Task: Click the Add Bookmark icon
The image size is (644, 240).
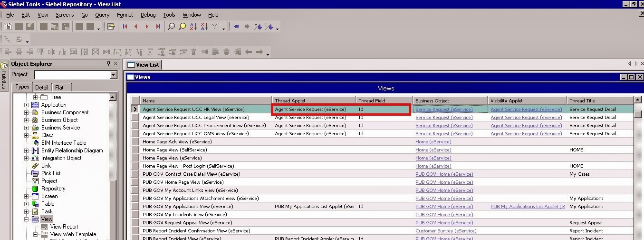Action: coord(258,27)
